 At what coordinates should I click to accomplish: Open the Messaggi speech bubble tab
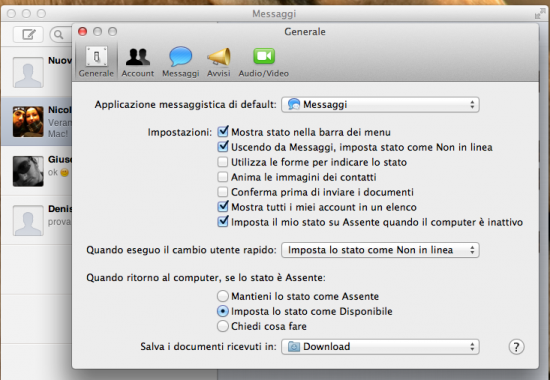[180, 61]
